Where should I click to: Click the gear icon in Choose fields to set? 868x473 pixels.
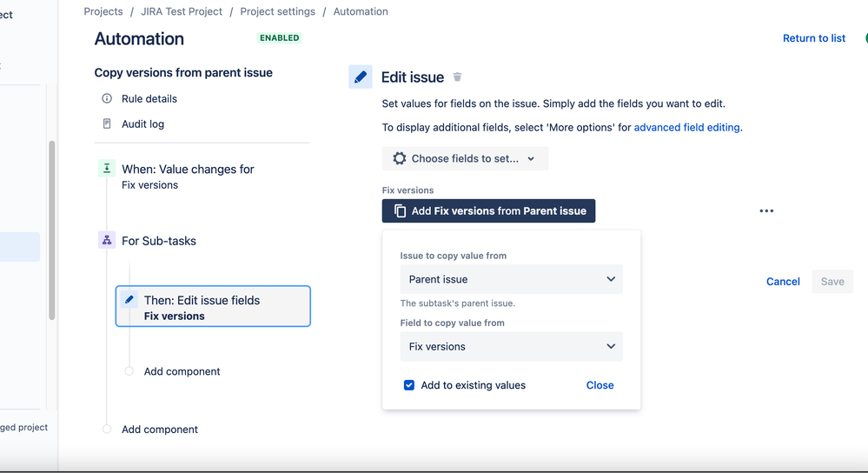pos(399,158)
